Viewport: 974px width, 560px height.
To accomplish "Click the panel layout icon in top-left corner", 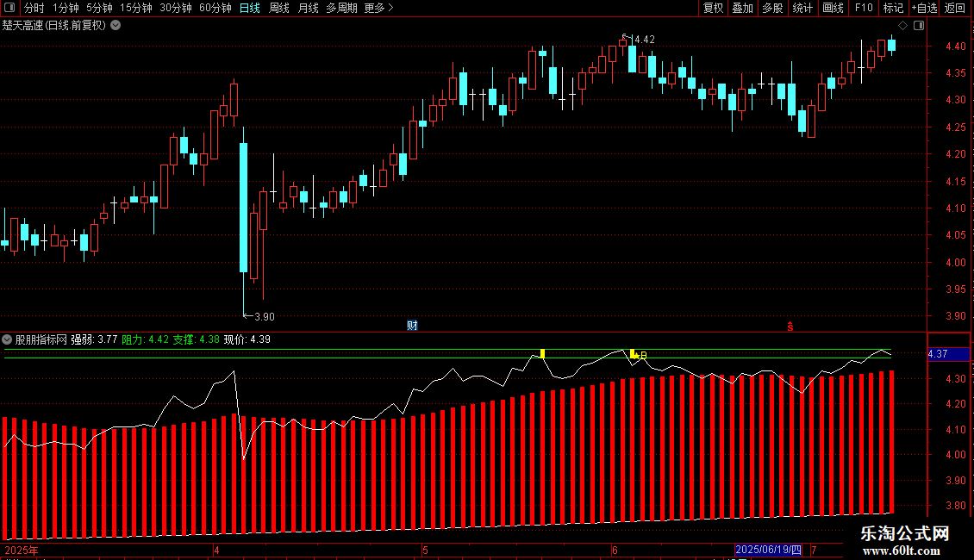I will pyautogui.click(x=9, y=8).
